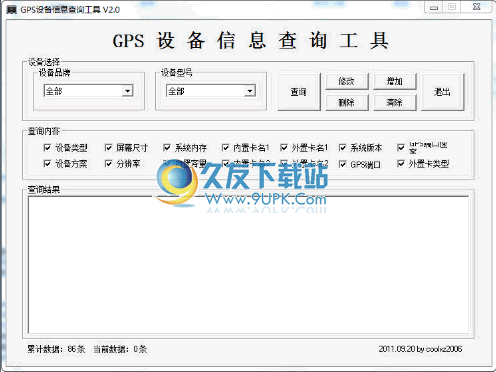Click the 当前数据: 0条 status text
The height and width of the screenshot is (372, 496).
click(120, 349)
